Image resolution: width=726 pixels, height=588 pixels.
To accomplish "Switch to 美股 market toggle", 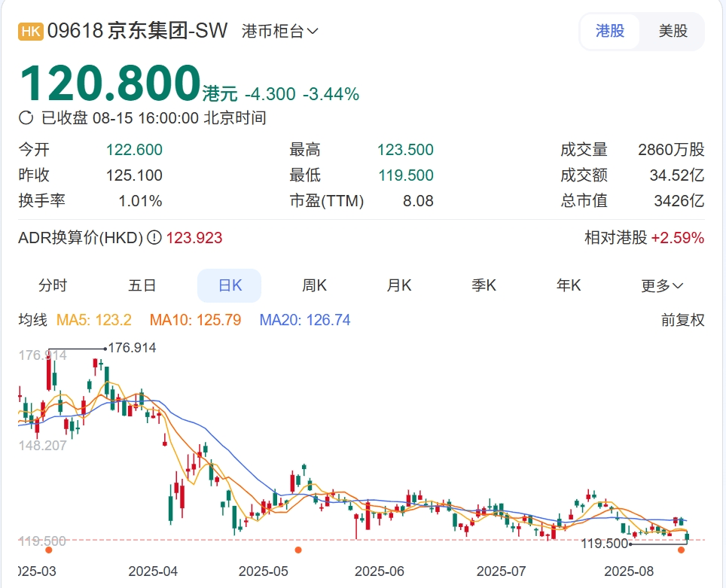I will [673, 32].
